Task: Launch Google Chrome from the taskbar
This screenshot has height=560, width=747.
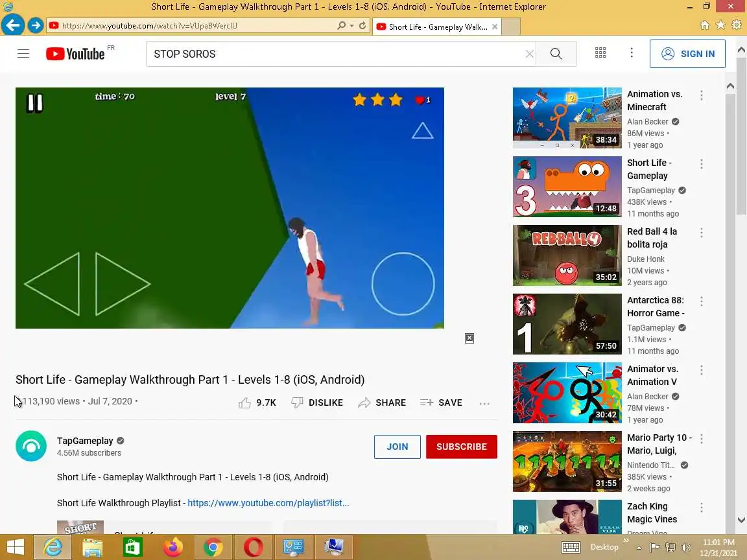Action: pos(213,548)
